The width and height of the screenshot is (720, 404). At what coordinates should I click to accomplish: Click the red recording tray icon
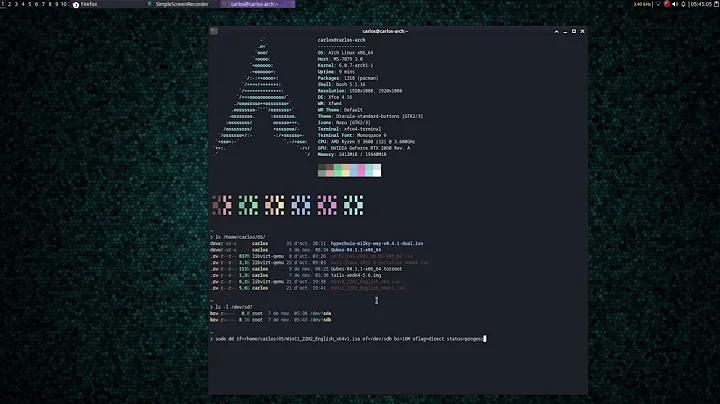(x=667, y=4)
